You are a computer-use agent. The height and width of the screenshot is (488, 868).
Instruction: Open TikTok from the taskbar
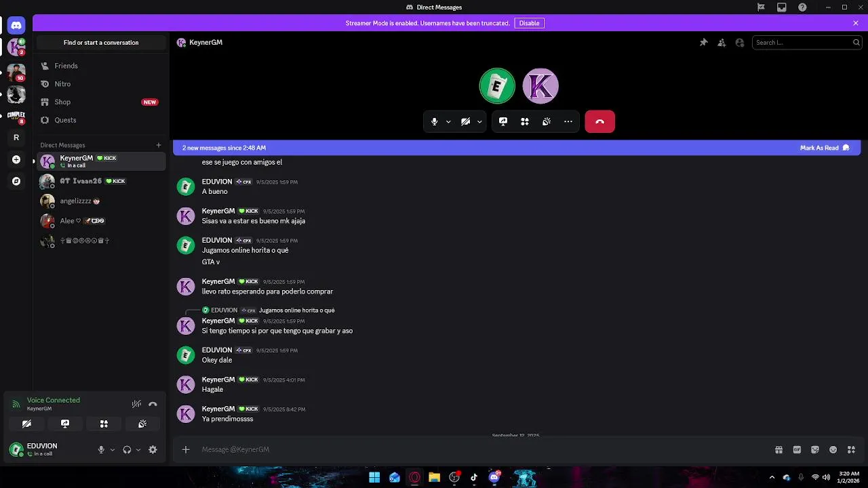(474, 477)
